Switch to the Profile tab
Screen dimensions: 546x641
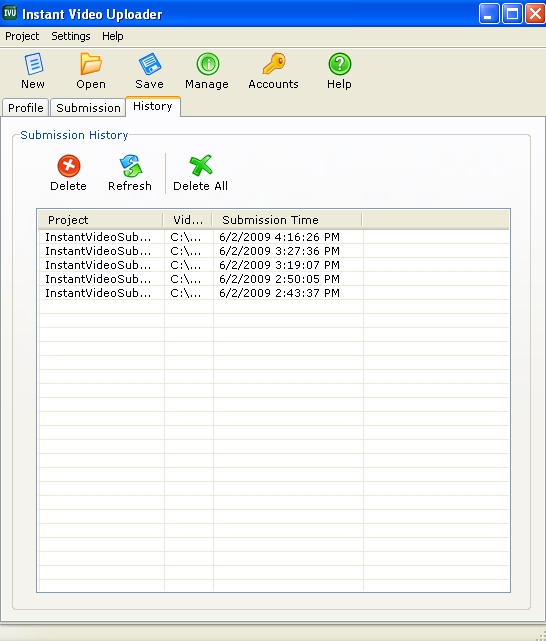click(x=26, y=108)
